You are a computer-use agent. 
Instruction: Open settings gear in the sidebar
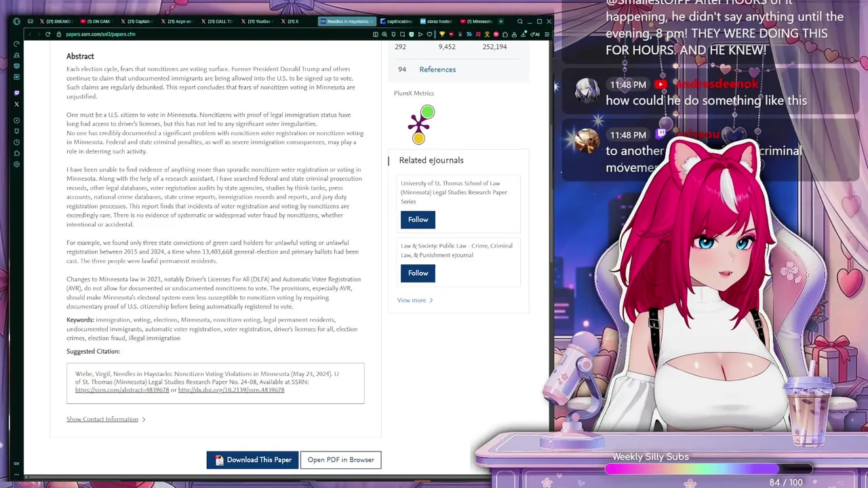(x=16, y=164)
